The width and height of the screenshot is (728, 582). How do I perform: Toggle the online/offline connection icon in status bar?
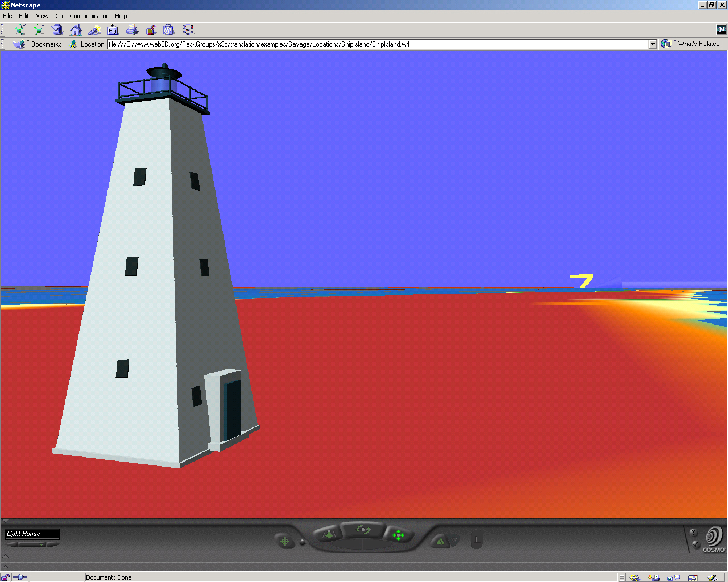click(20, 577)
